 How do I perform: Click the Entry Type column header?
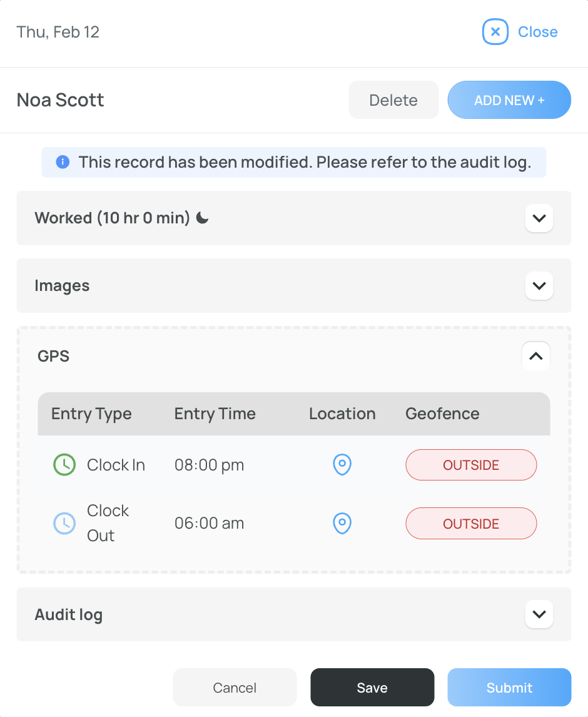pyautogui.click(x=91, y=414)
